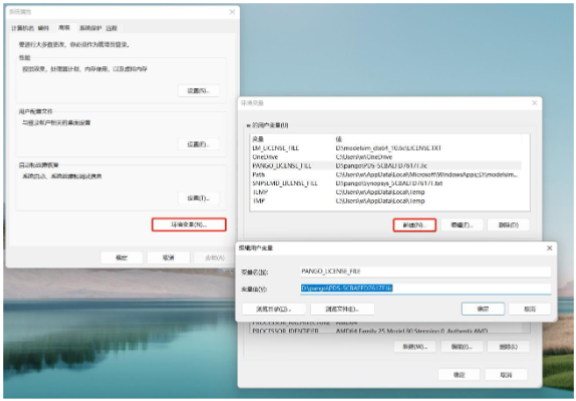Close the System Properties window
Viewport: 576px width, 401px height.
pyautogui.click(x=232, y=12)
